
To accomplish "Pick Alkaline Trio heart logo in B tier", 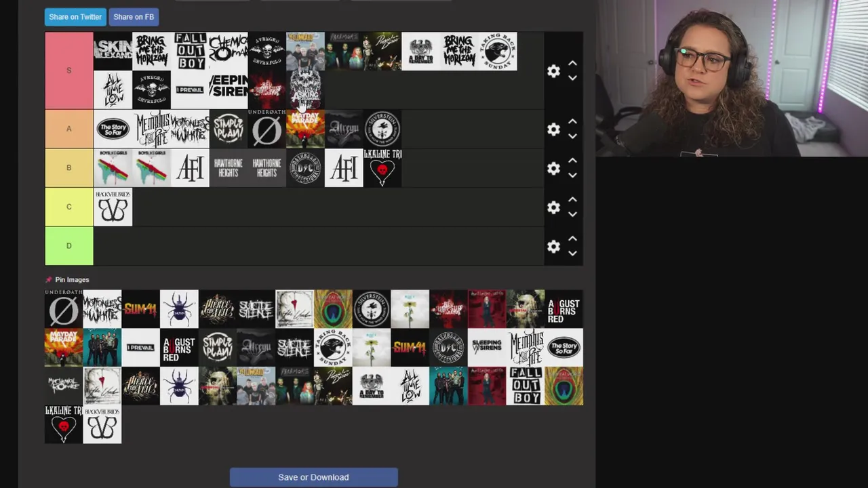I will click(382, 167).
